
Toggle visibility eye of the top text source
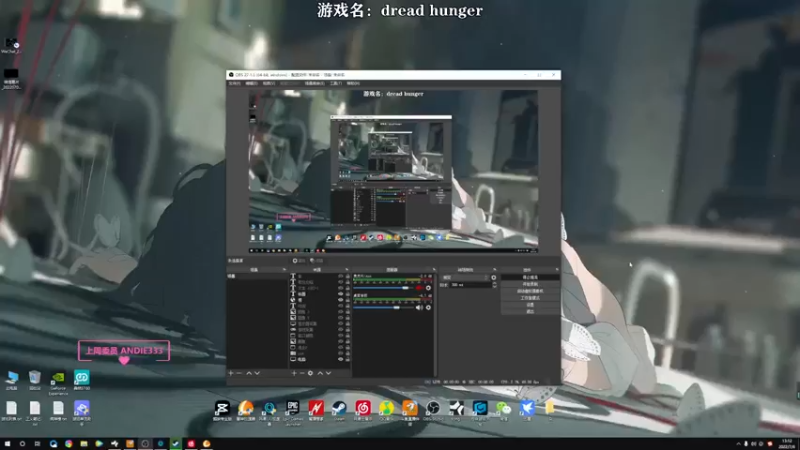pos(341,276)
